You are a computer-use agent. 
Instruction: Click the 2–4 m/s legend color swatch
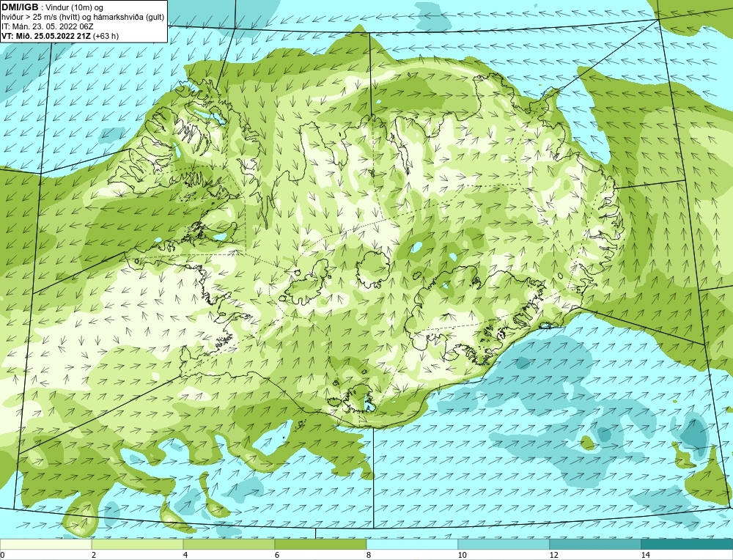[x=138, y=544]
